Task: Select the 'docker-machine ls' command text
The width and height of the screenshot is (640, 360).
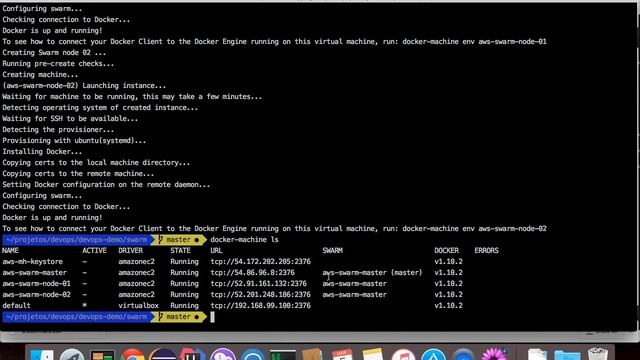Action: [244, 240]
